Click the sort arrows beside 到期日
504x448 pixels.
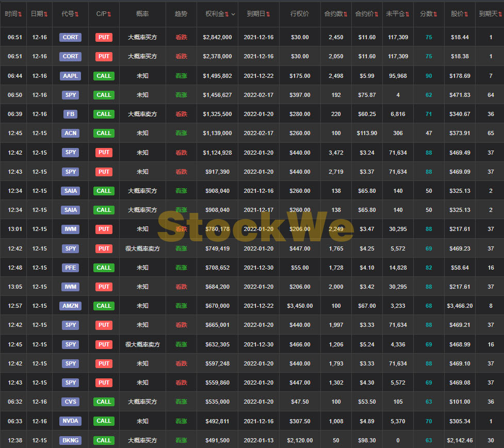[x=268, y=14]
